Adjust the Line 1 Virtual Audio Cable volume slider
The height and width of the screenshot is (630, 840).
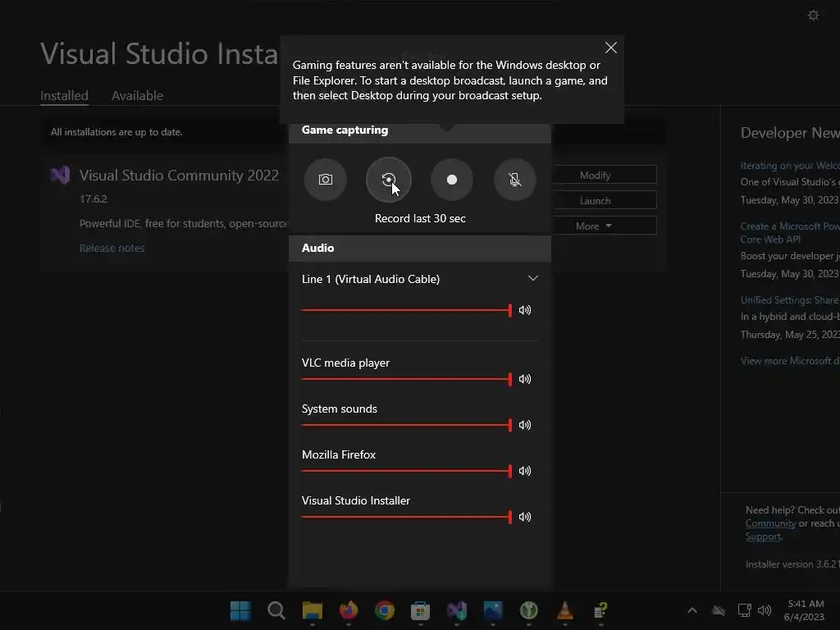(x=407, y=309)
